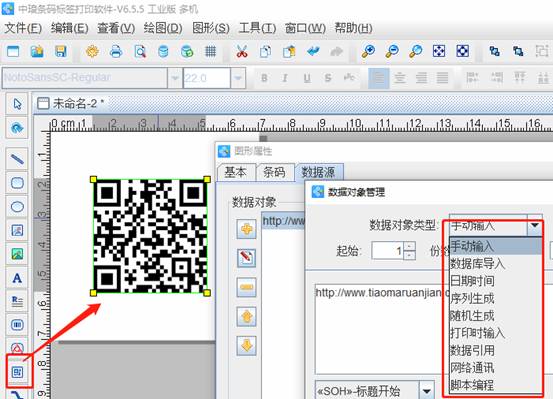
Task: Toggle left text alignment button
Action: [379, 78]
